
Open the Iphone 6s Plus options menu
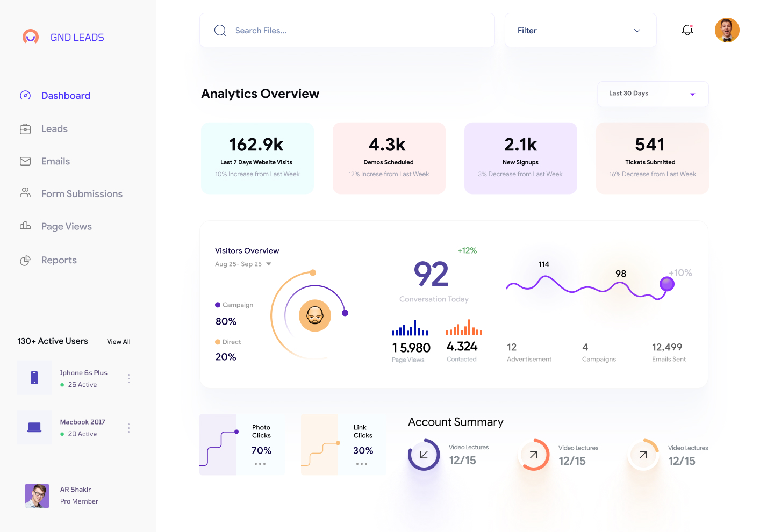(x=128, y=378)
